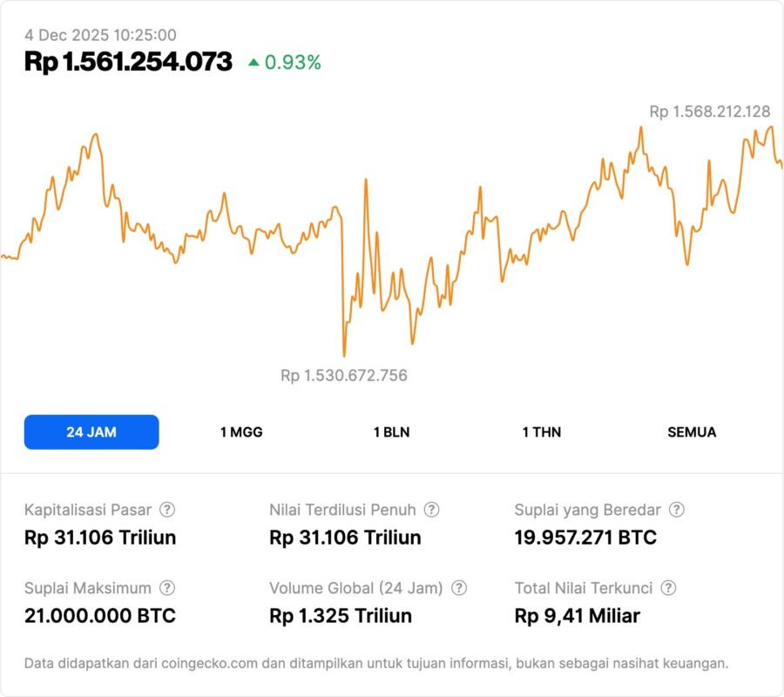The width and height of the screenshot is (784, 697).
Task: Open the Total Nilai Terkunci help icon
Action: 668,588
